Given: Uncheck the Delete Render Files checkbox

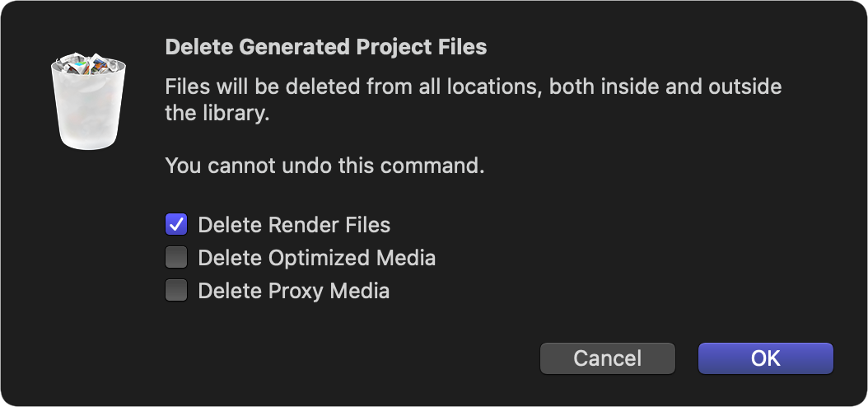Looking at the screenshot, I should tap(176, 224).
